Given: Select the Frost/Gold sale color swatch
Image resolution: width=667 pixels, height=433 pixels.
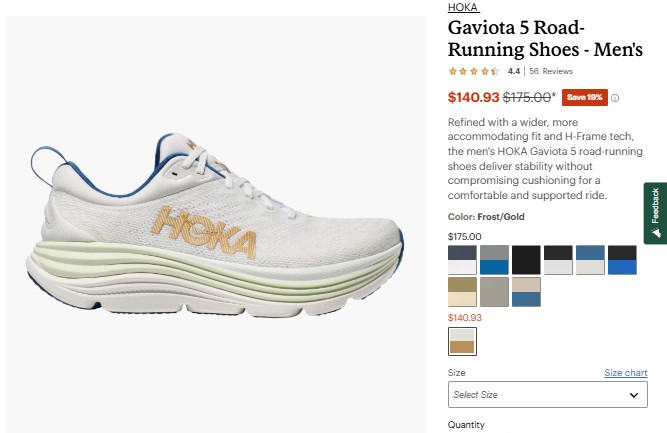Looking at the screenshot, I should point(462,341).
